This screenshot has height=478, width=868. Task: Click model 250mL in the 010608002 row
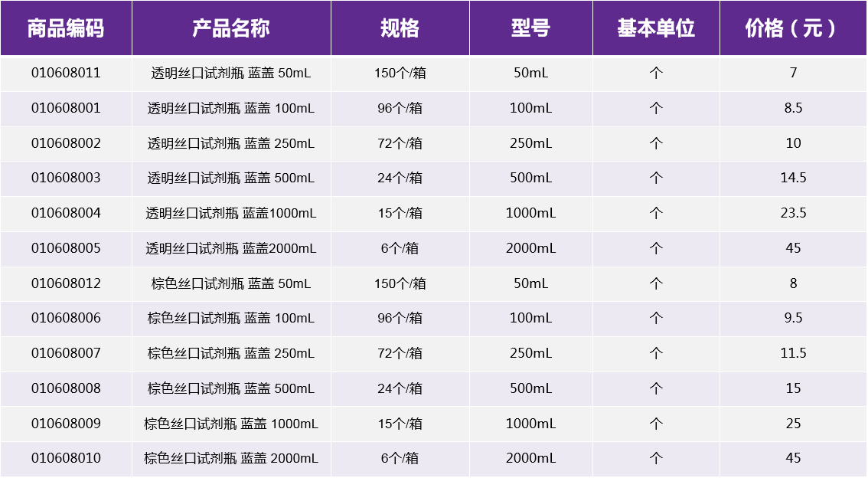(x=531, y=143)
